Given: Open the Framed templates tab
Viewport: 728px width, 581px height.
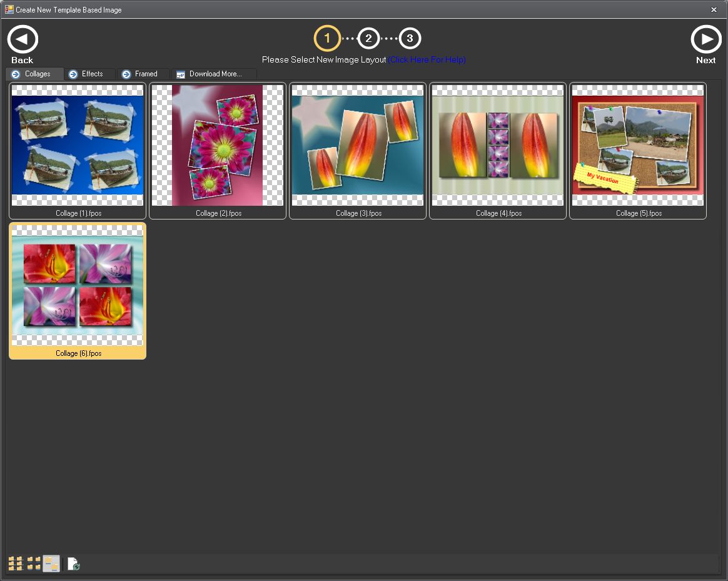Looking at the screenshot, I should click(x=144, y=74).
